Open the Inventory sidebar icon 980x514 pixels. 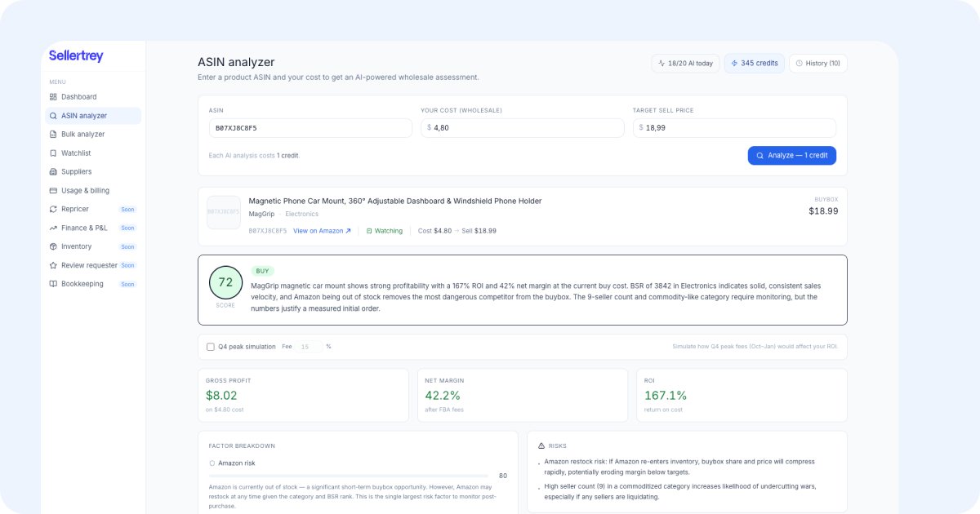53,247
